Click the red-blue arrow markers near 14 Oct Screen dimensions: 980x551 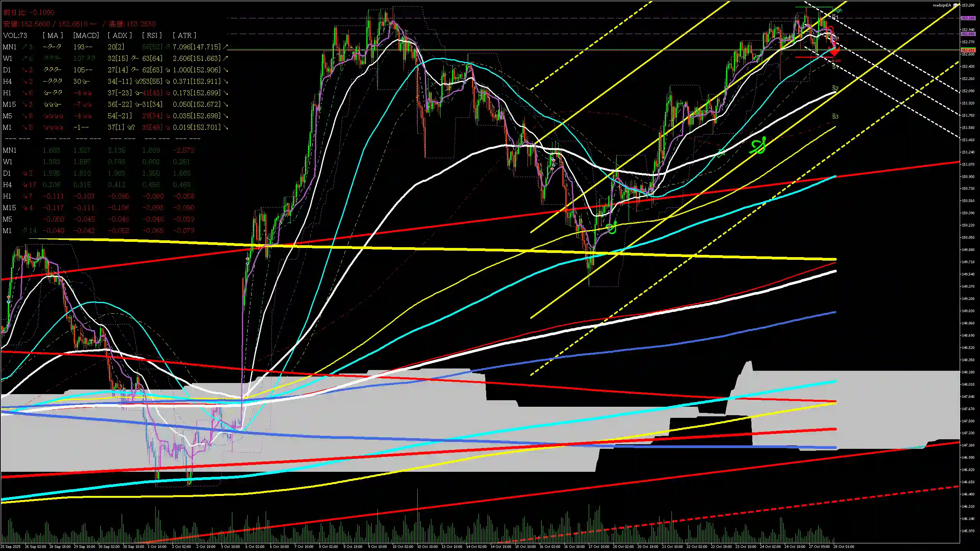point(553,164)
